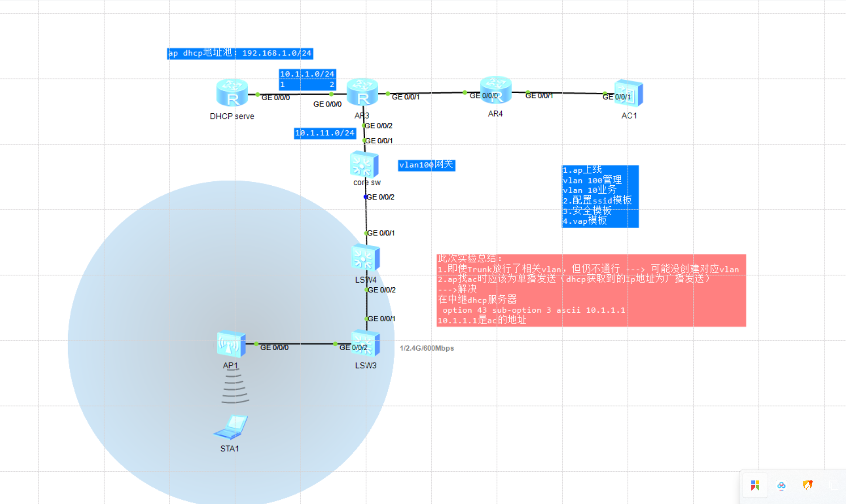The width and height of the screenshot is (846, 504).
Task: Click the 'AC1' device label
Action: click(629, 116)
